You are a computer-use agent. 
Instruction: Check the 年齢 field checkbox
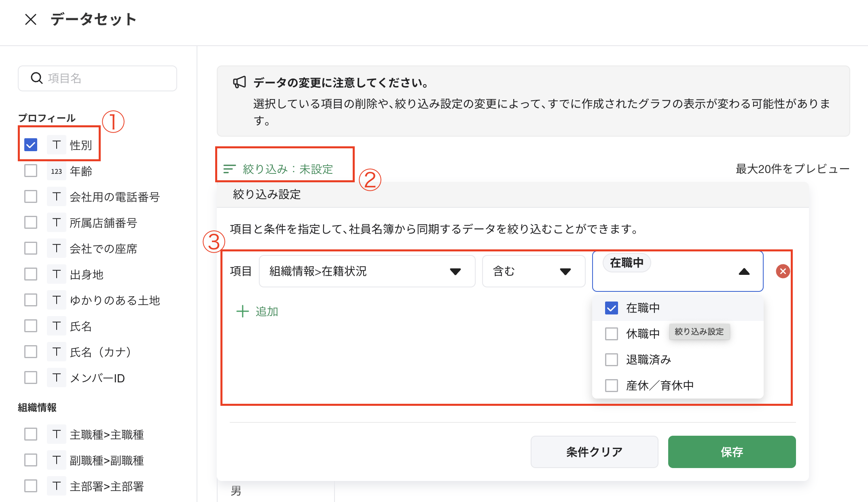(30, 171)
